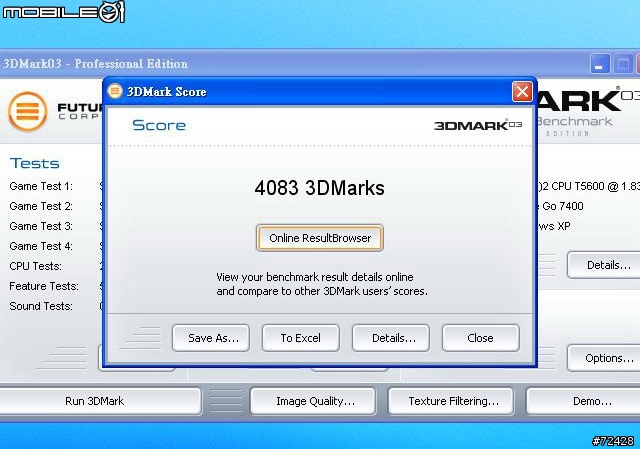Select the Sound Tests label
640x449 pixels.
pos(41,306)
